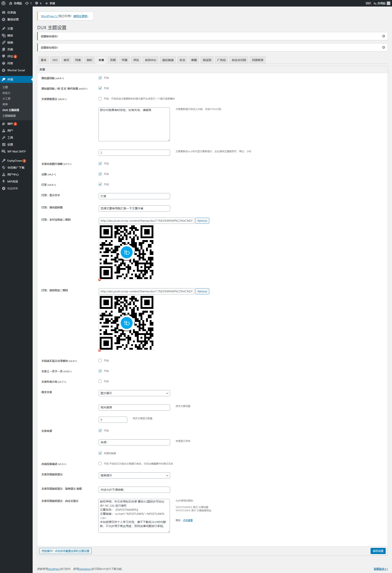Click the 请现在更新 link
This screenshot has width=392, height=573.
tap(80, 16)
